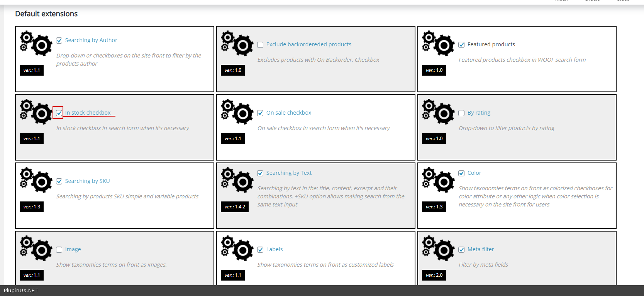Uncheck the Searching by Text checkbox
Viewport: 644px width, 296px height.
point(260,173)
